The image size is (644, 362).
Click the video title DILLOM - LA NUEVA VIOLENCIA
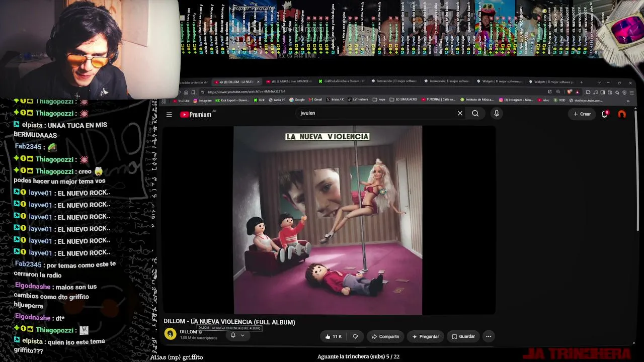tap(229, 322)
